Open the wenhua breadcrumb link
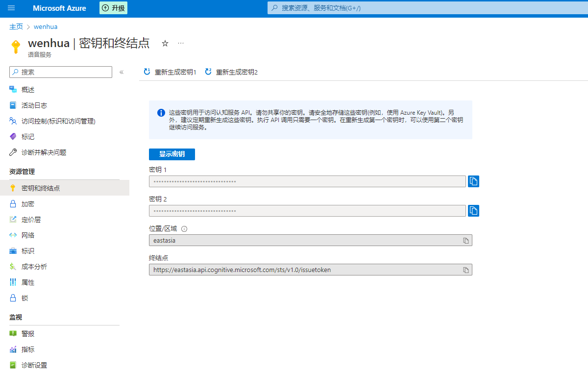Screen dimensions: 588x374 click(46, 26)
